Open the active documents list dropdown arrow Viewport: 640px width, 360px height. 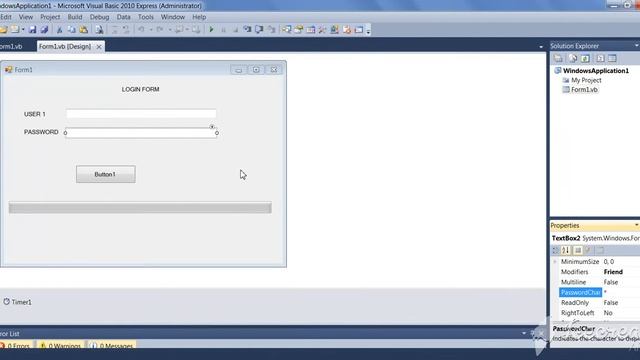(x=541, y=47)
